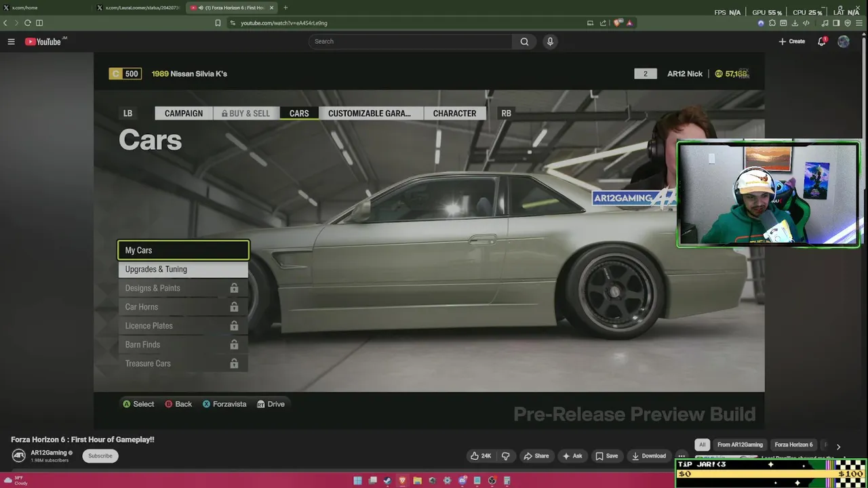Focus the YouTube Search input field
This screenshot has height=488, width=868.
point(410,41)
